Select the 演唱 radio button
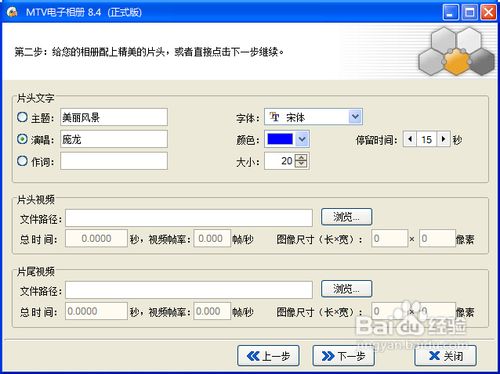500x374 pixels. coord(22,139)
